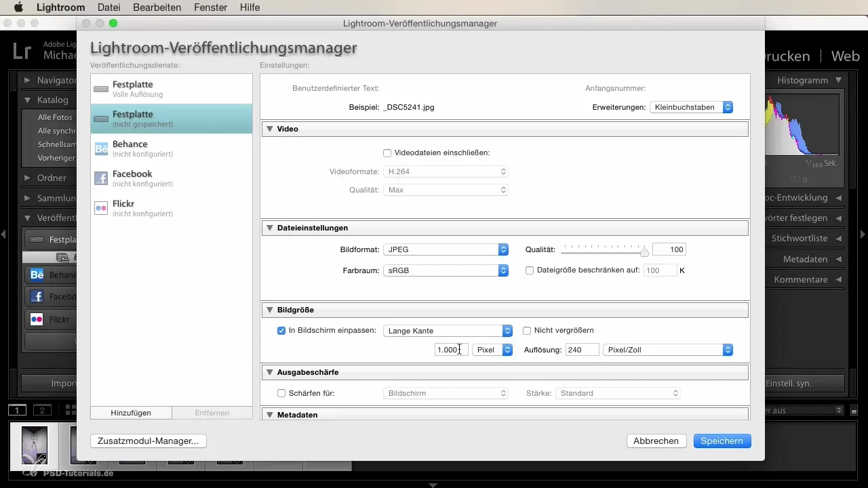The width and height of the screenshot is (868, 488).
Task: Switch to the Web module
Action: (x=846, y=56)
